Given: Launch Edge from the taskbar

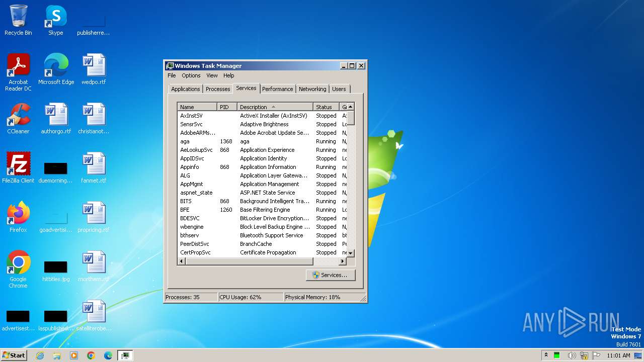Looking at the screenshot, I should 108,355.
